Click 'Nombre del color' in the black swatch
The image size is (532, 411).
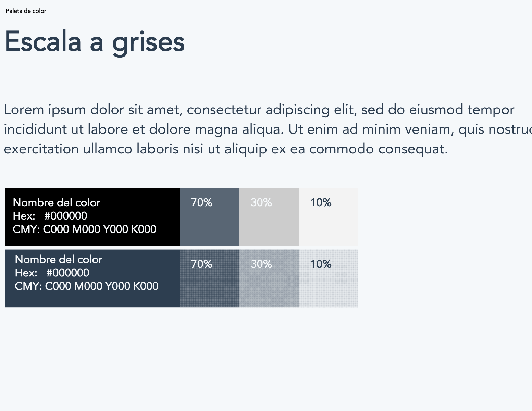pos(57,202)
